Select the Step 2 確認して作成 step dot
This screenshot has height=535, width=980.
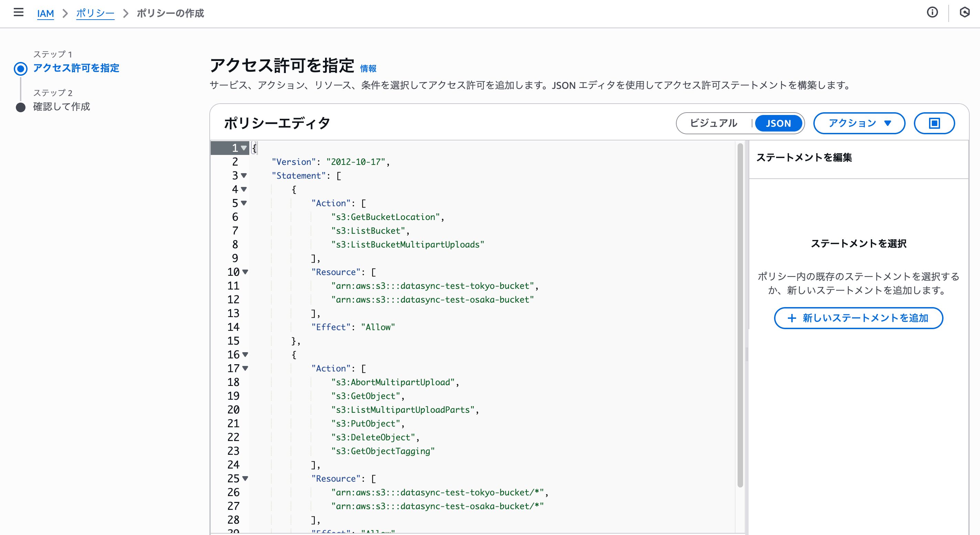21,107
